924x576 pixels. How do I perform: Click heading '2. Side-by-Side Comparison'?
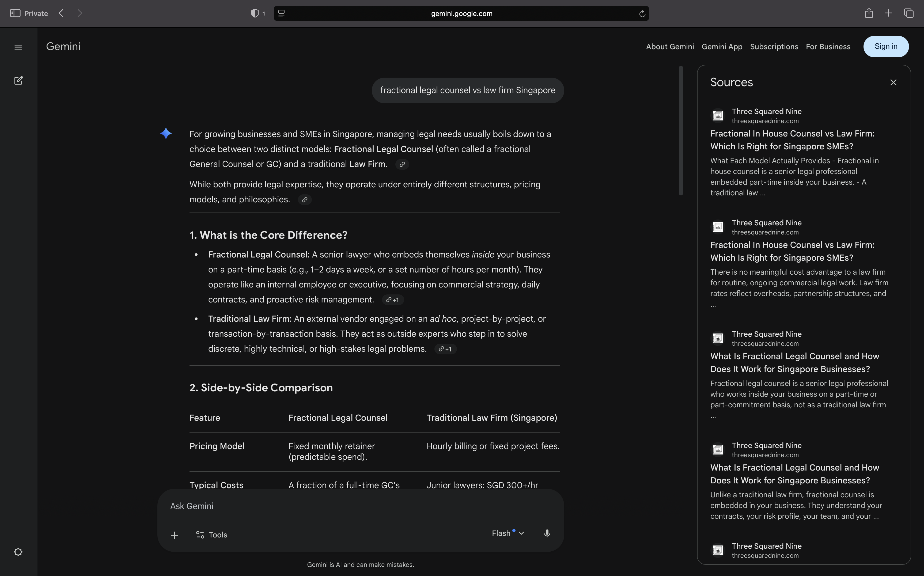[x=261, y=388]
